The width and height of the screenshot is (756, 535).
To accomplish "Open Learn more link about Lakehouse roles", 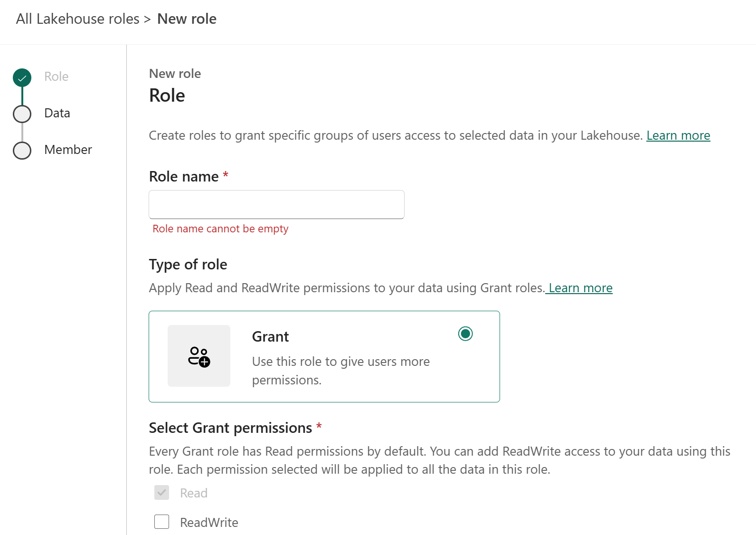I will point(678,136).
